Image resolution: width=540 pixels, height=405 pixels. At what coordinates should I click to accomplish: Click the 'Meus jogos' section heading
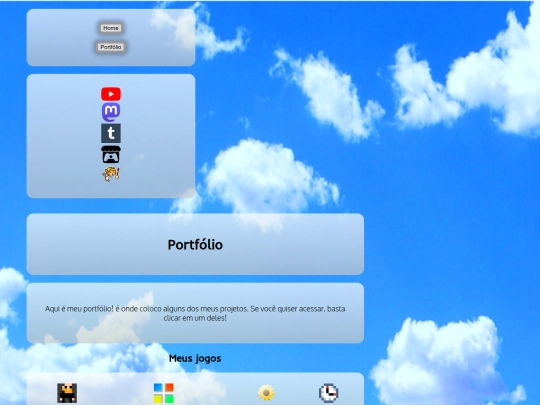(195, 358)
